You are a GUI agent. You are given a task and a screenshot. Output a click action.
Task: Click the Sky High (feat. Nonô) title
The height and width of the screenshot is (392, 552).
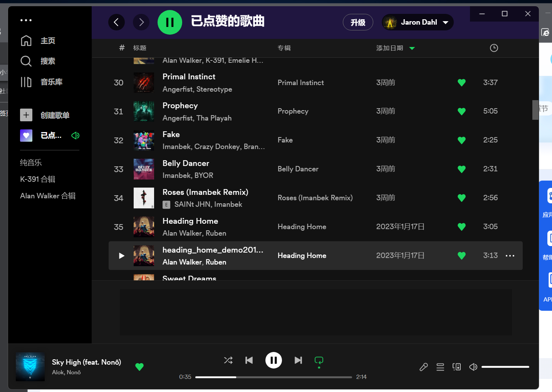pos(86,362)
